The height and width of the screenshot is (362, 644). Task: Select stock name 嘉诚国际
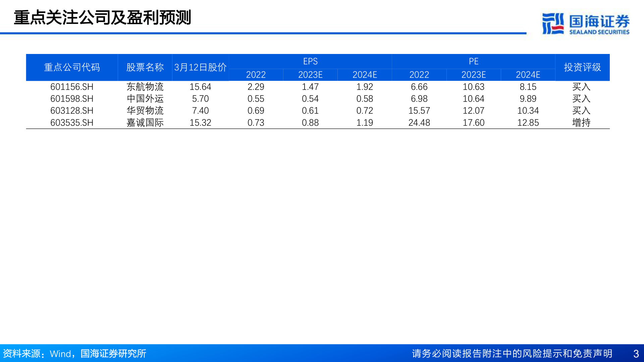(x=145, y=123)
